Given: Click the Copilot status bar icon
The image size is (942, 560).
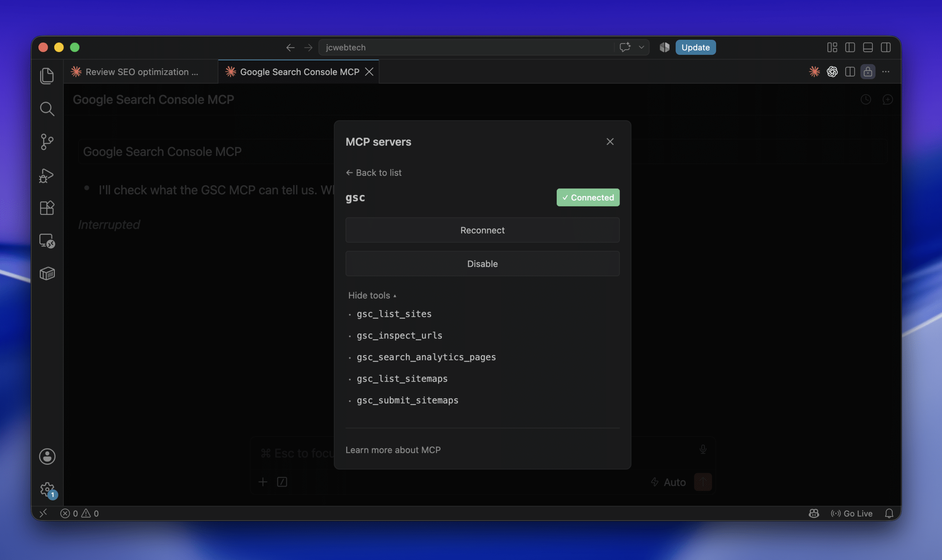Looking at the screenshot, I should [x=814, y=514].
